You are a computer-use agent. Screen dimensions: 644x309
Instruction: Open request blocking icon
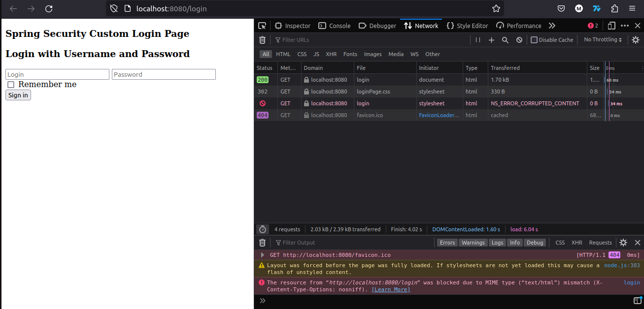pos(519,40)
